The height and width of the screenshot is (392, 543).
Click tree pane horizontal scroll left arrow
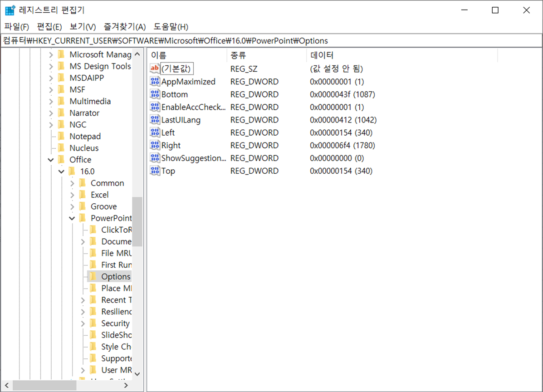pyautogui.click(x=7, y=385)
